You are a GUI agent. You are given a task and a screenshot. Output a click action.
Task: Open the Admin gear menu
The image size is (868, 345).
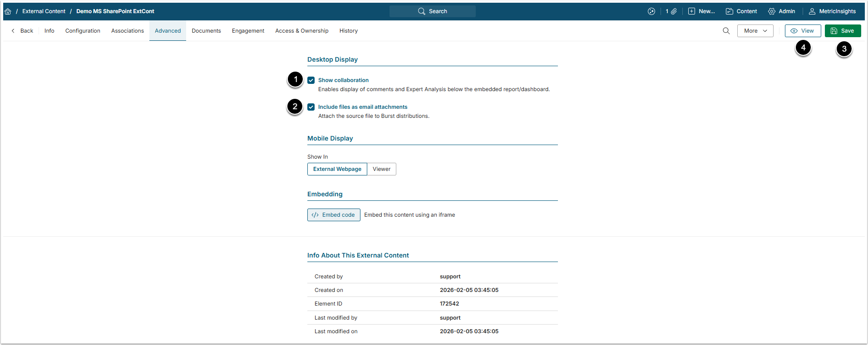(781, 11)
